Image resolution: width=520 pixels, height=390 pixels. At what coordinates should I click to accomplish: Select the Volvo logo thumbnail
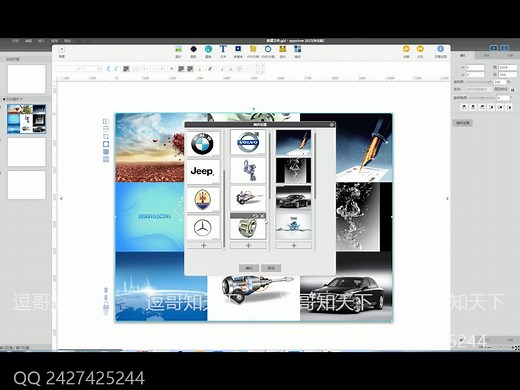(x=248, y=143)
